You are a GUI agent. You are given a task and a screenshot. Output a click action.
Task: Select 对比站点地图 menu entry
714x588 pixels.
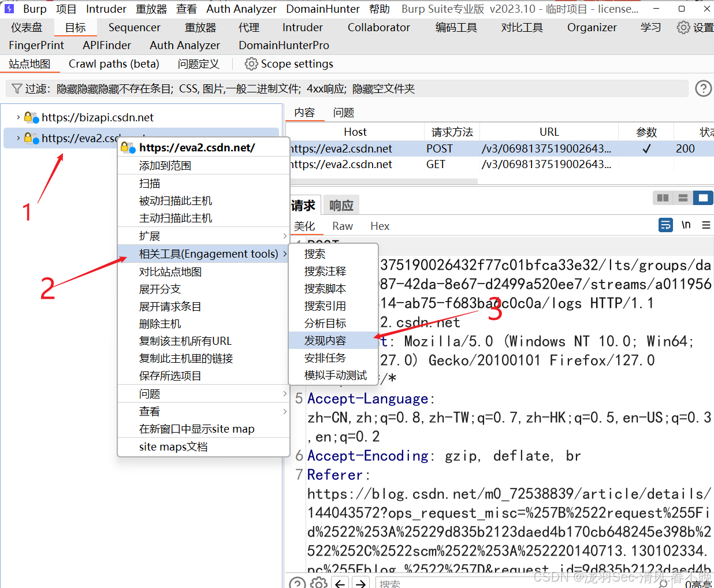pyautogui.click(x=203, y=271)
